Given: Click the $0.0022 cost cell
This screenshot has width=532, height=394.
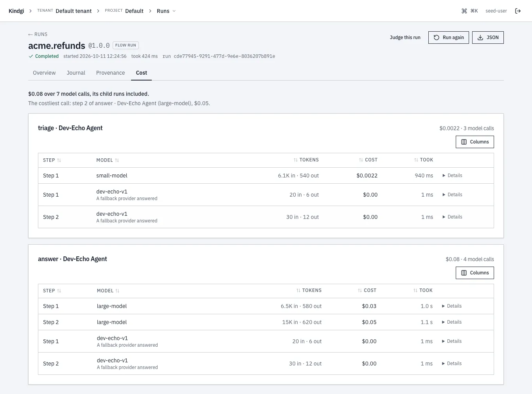Looking at the screenshot, I should click(x=367, y=176).
